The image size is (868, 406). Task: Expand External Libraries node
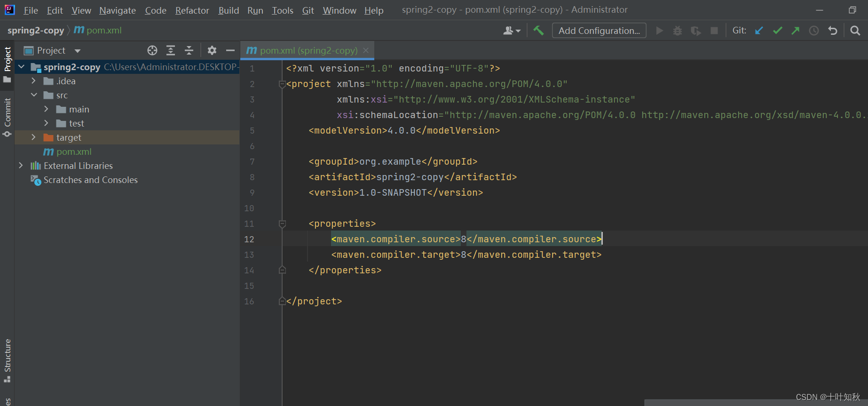(21, 166)
